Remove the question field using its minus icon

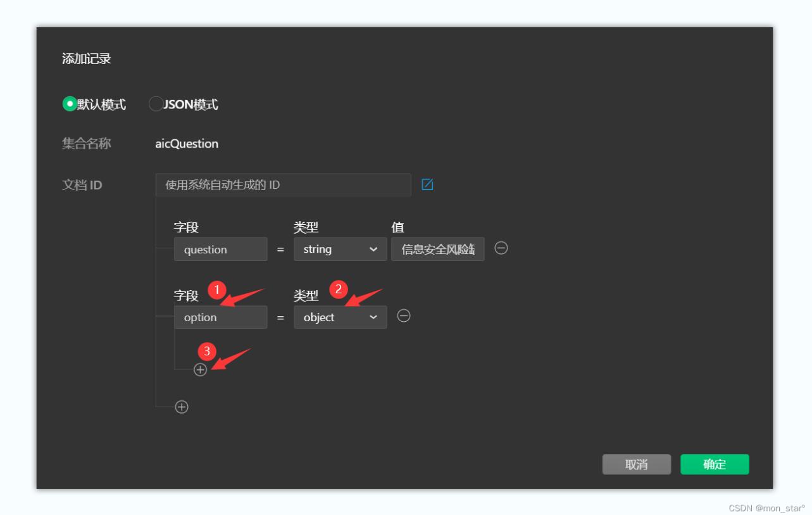click(x=499, y=249)
